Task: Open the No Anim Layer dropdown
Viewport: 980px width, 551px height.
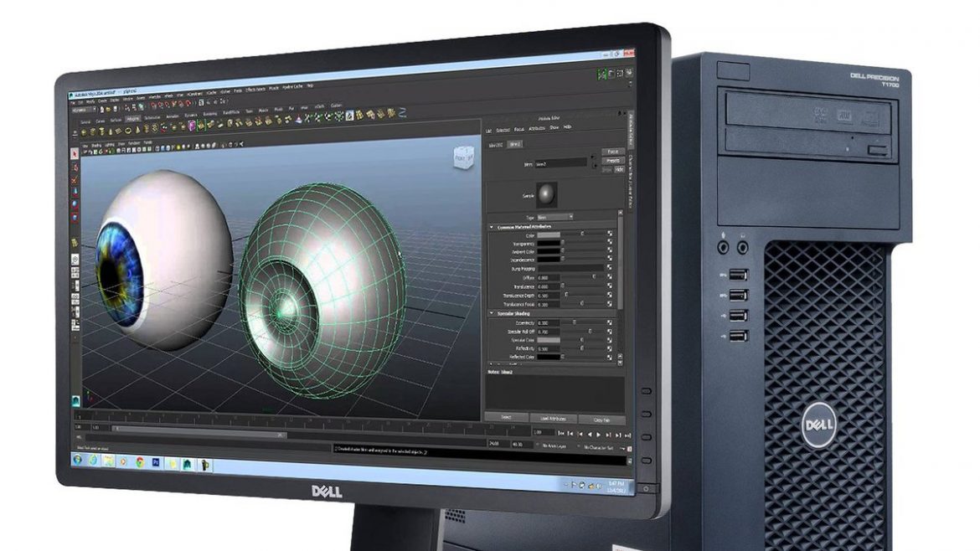Action: pos(553,446)
